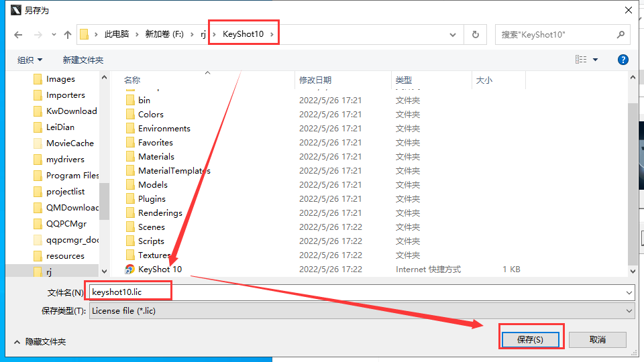Image resolution: width=644 pixels, height=362 pixels.
Task: Collapse folders with 隐藏文件夹
Action: click(x=40, y=341)
